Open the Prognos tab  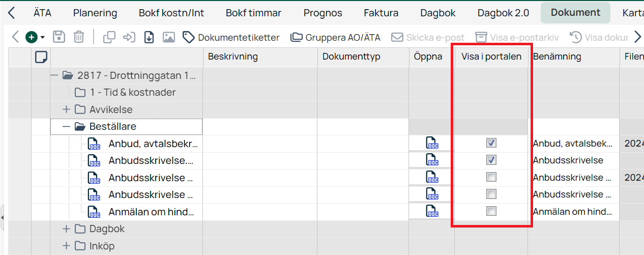coord(323,13)
